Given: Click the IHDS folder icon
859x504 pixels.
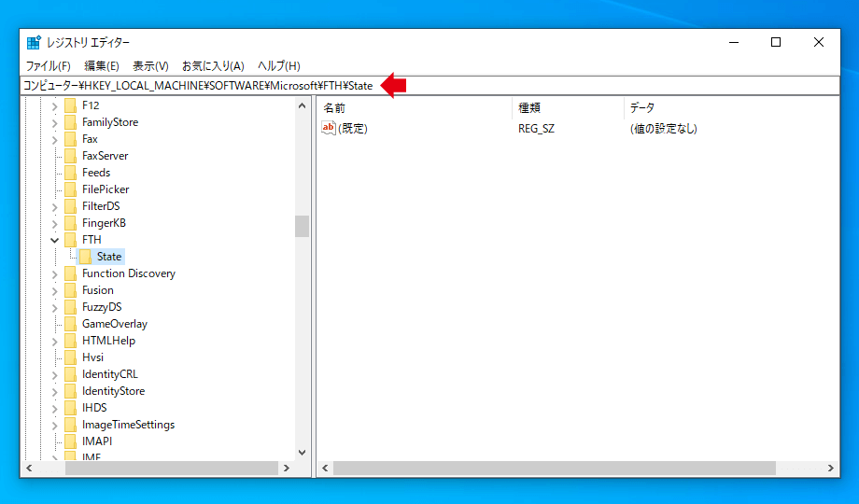Looking at the screenshot, I should point(70,408).
